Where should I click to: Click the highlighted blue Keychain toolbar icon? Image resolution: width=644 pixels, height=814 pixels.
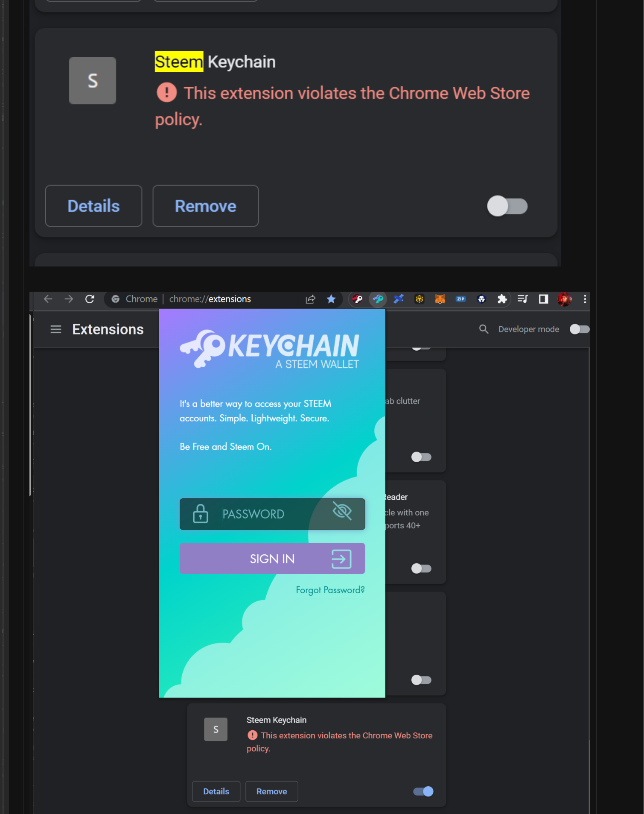[378, 299]
